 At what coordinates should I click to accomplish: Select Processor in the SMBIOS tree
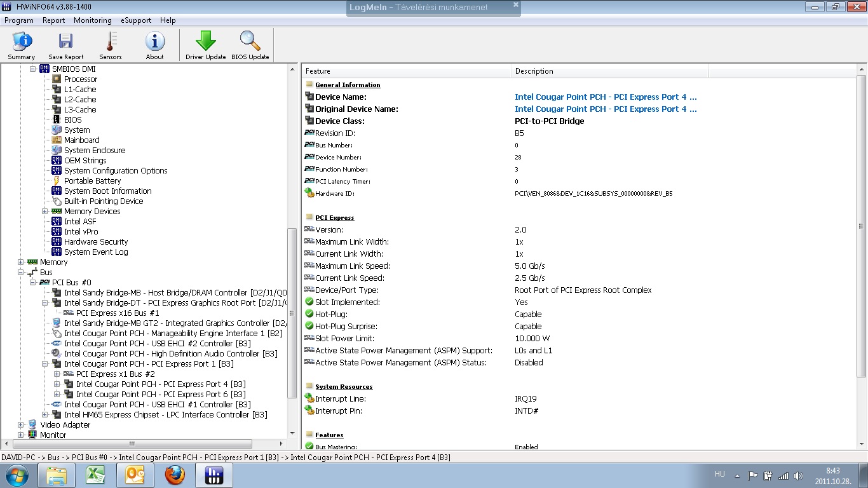pyautogui.click(x=81, y=79)
